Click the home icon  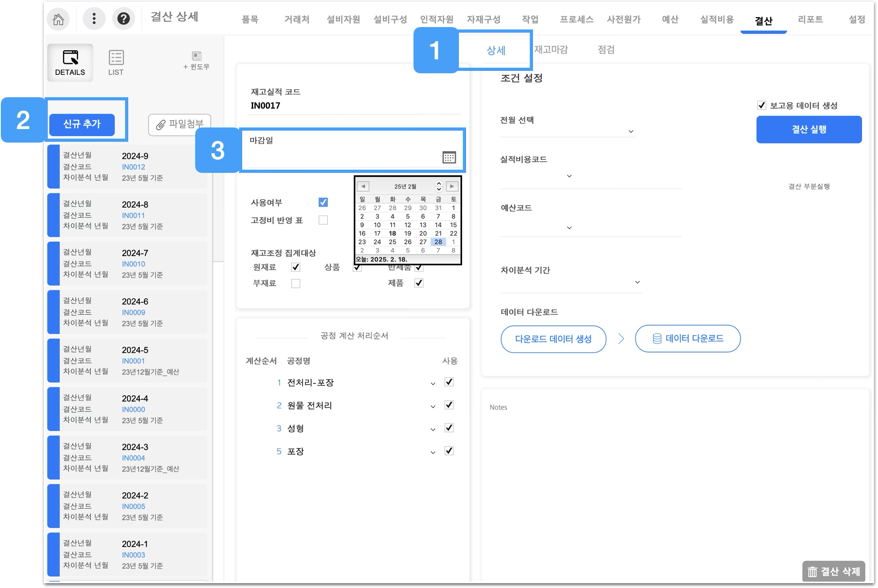coord(58,19)
